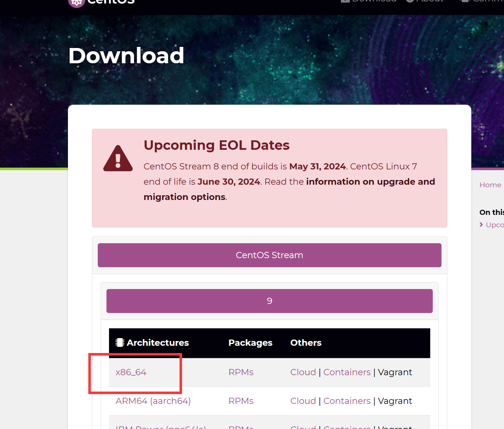The height and width of the screenshot is (429, 504).
Task: Jump to the Upco... section link in sidebar
Action: coord(495,225)
